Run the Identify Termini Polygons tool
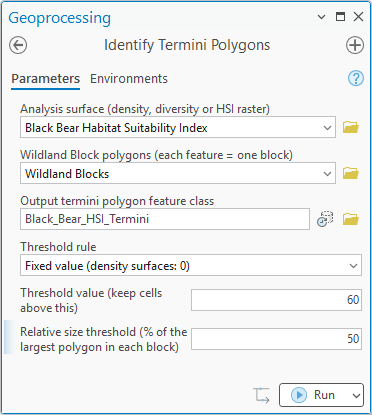Image resolution: width=372 pixels, height=415 pixels. [313, 395]
